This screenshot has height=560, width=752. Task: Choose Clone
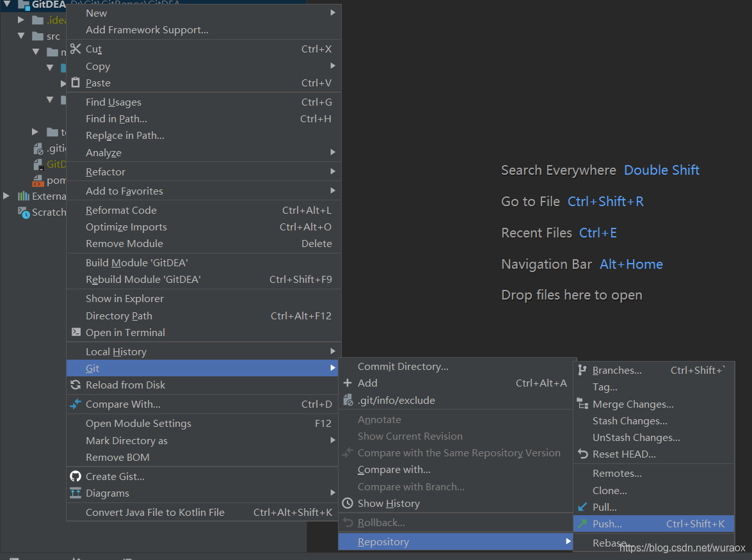tap(654, 490)
